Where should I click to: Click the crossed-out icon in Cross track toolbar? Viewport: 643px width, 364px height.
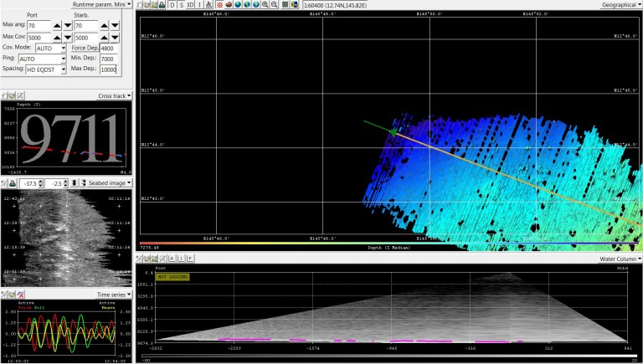pyautogui.click(x=20, y=95)
